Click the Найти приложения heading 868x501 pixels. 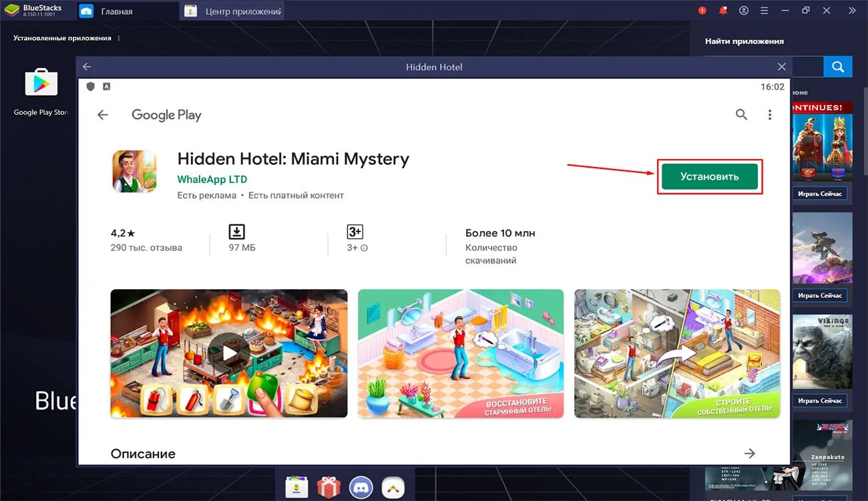click(744, 41)
